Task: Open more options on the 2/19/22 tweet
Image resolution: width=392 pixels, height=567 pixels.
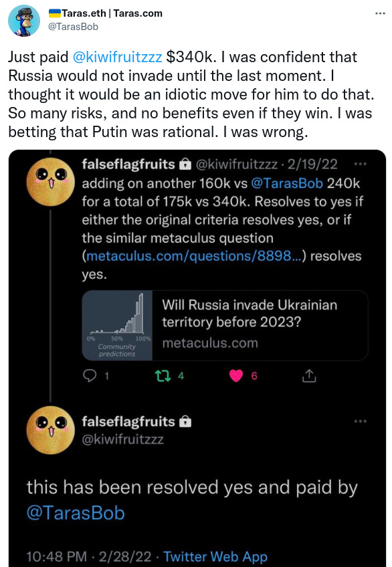Action: point(360,164)
